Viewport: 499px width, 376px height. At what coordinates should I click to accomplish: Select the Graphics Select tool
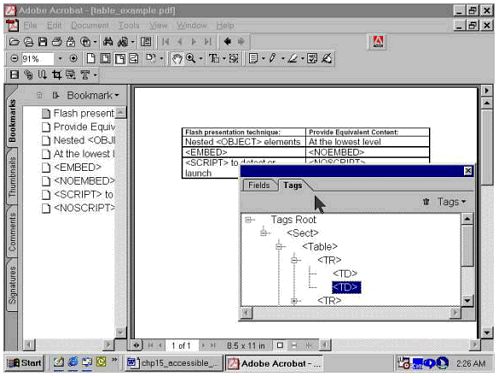[234, 59]
